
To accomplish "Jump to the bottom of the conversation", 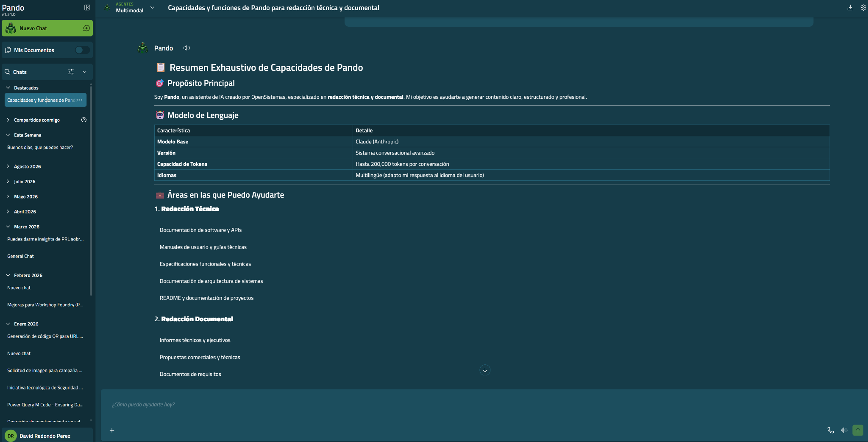I will coord(485,370).
